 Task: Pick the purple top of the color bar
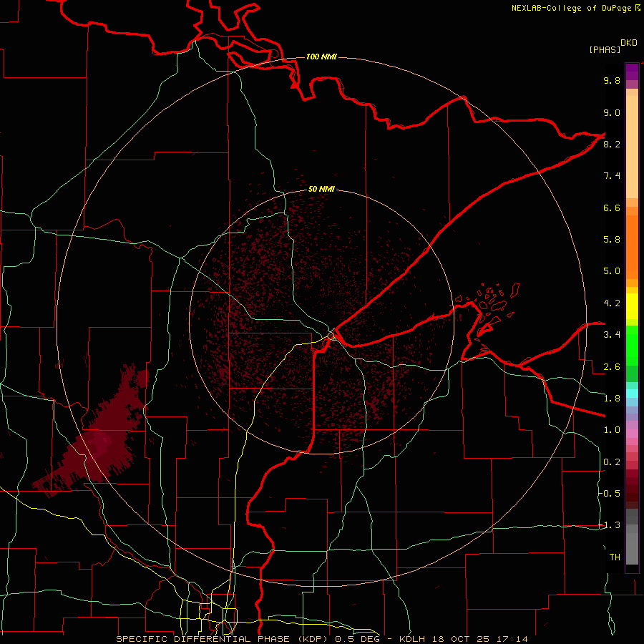click(x=632, y=72)
